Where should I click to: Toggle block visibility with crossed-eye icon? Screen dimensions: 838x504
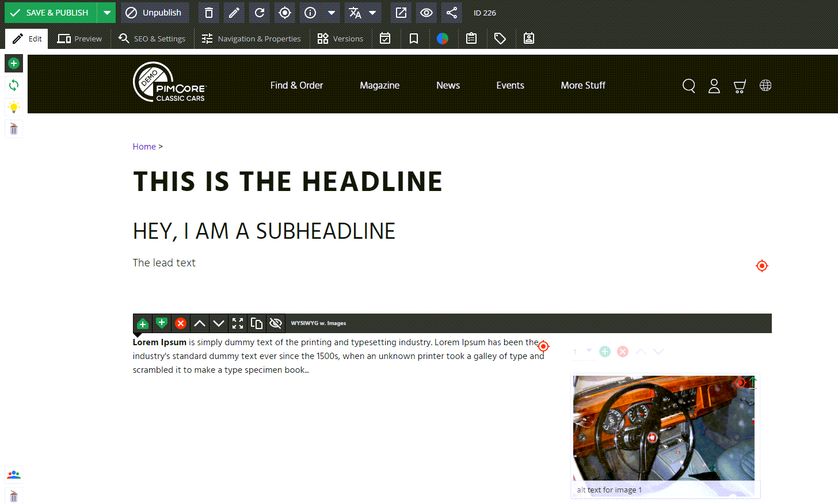[276, 323]
